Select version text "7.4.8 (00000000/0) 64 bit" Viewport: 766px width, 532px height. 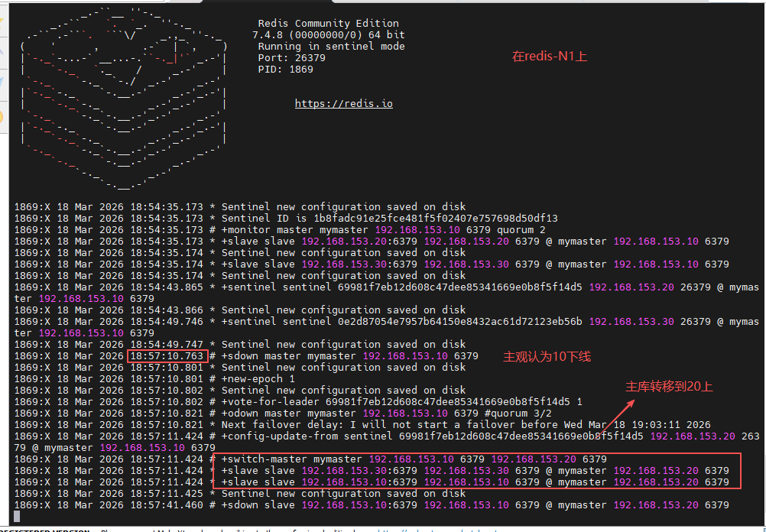(328, 34)
